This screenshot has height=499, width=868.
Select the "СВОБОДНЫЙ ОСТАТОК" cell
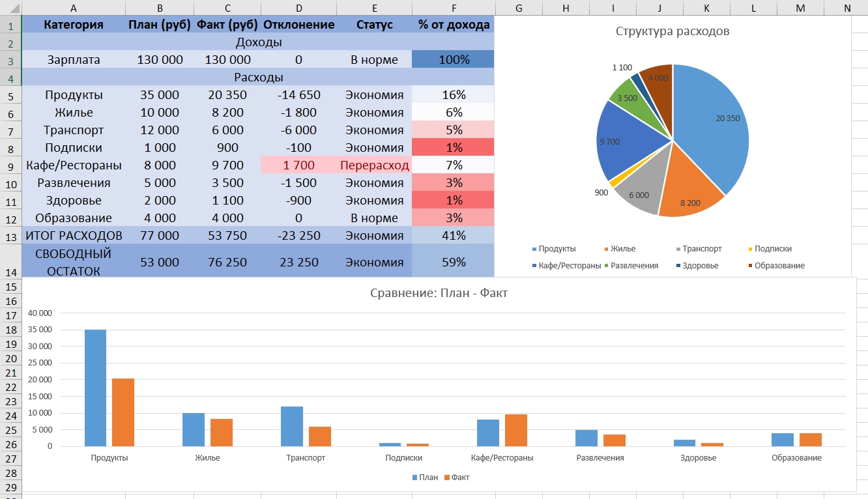coord(73,262)
